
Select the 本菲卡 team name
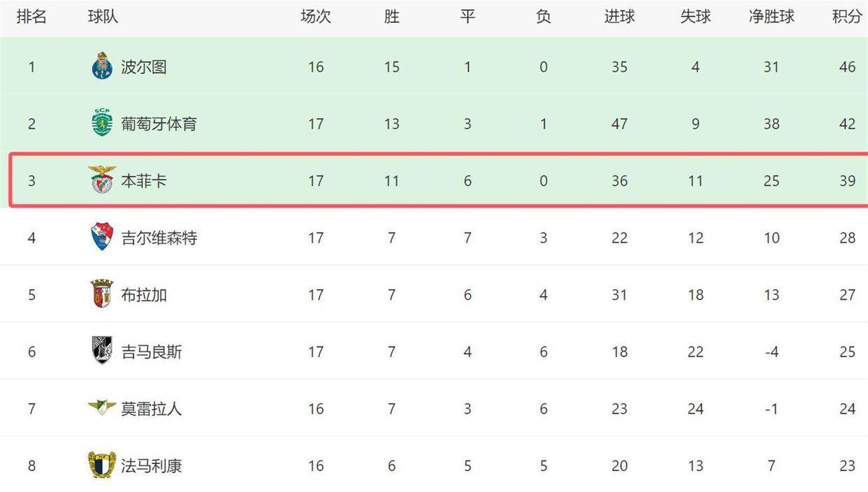point(144,181)
